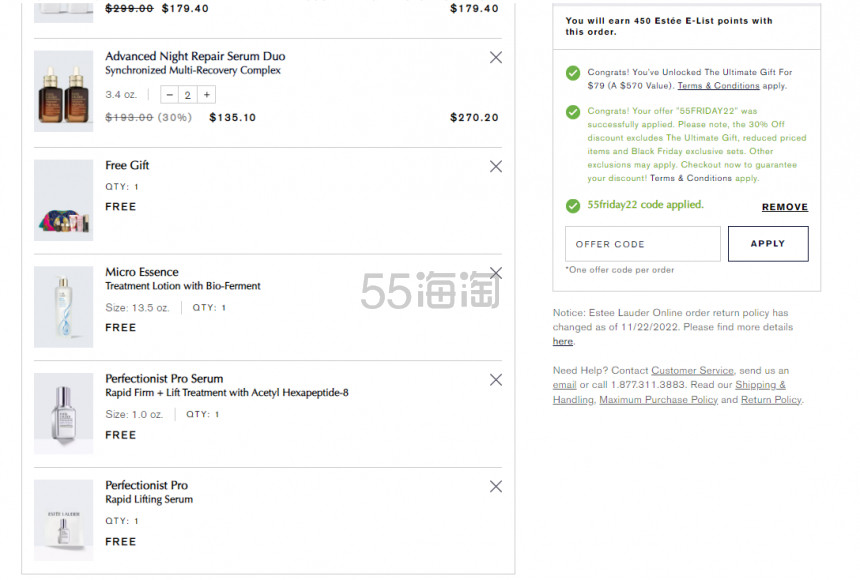Click the Perfectionist Pro product title

pyautogui.click(x=146, y=485)
